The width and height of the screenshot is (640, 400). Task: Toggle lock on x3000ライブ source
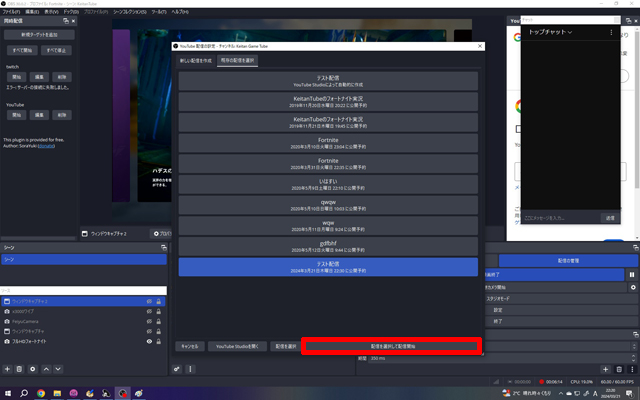pos(159,311)
